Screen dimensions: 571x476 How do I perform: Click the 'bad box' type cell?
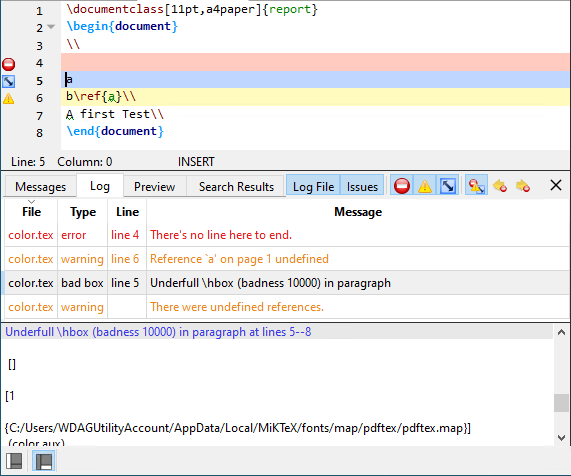pyautogui.click(x=82, y=283)
